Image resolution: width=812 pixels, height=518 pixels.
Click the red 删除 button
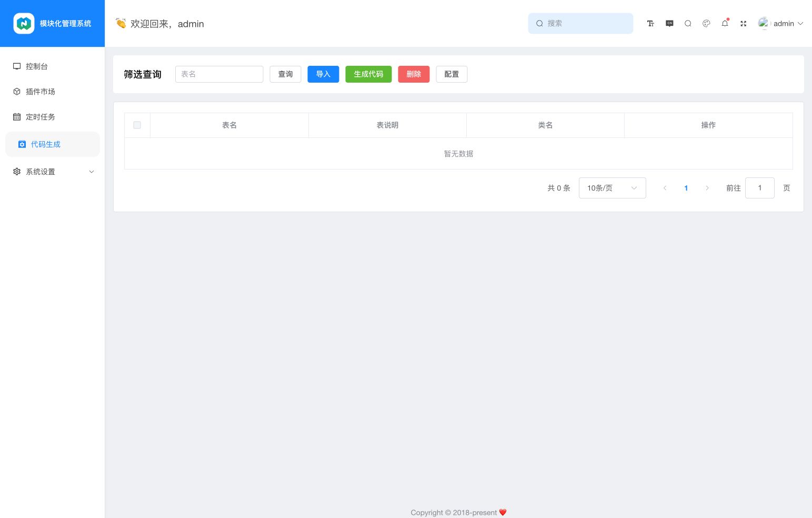(414, 74)
